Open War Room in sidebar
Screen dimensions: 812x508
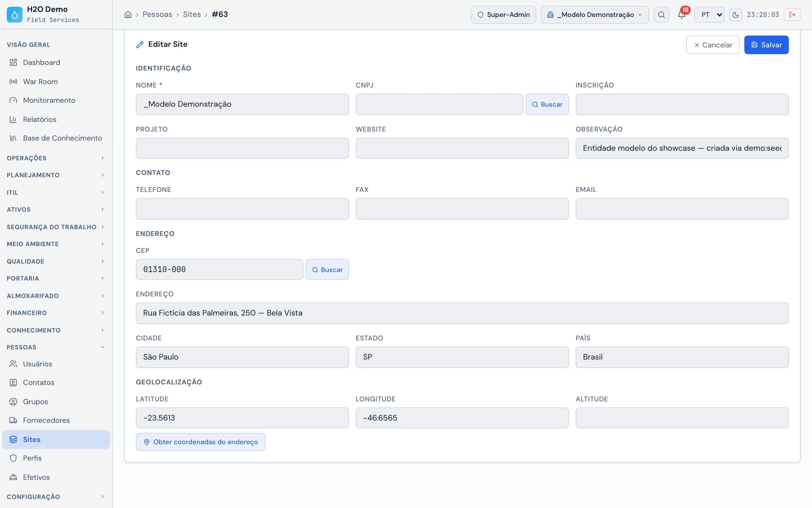click(x=56, y=82)
